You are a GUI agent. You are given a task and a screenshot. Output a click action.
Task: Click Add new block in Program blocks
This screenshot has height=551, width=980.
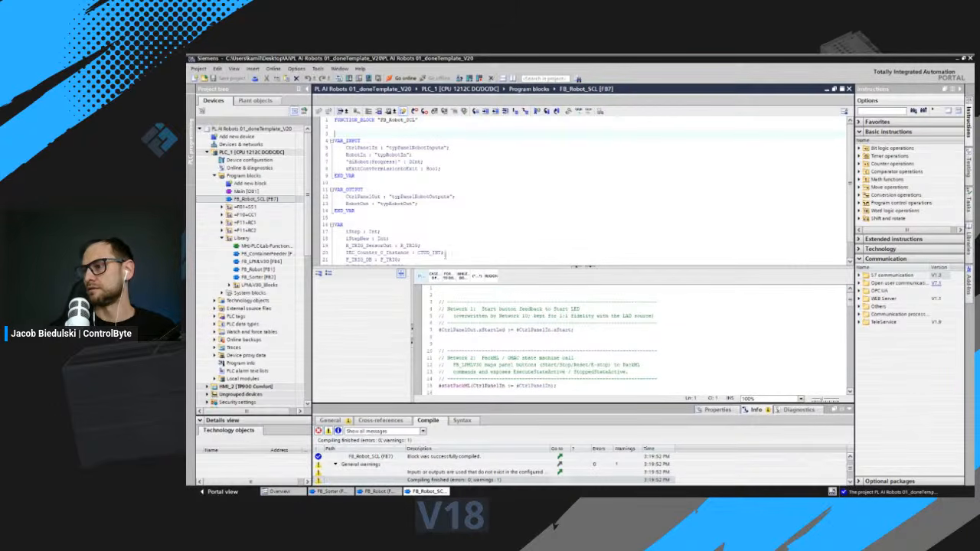(250, 184)
